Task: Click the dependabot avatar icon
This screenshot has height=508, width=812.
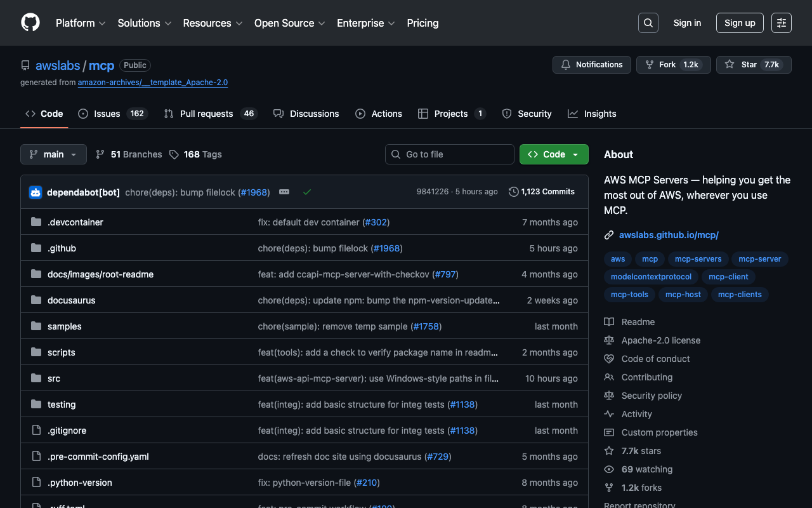Action: 36,192
